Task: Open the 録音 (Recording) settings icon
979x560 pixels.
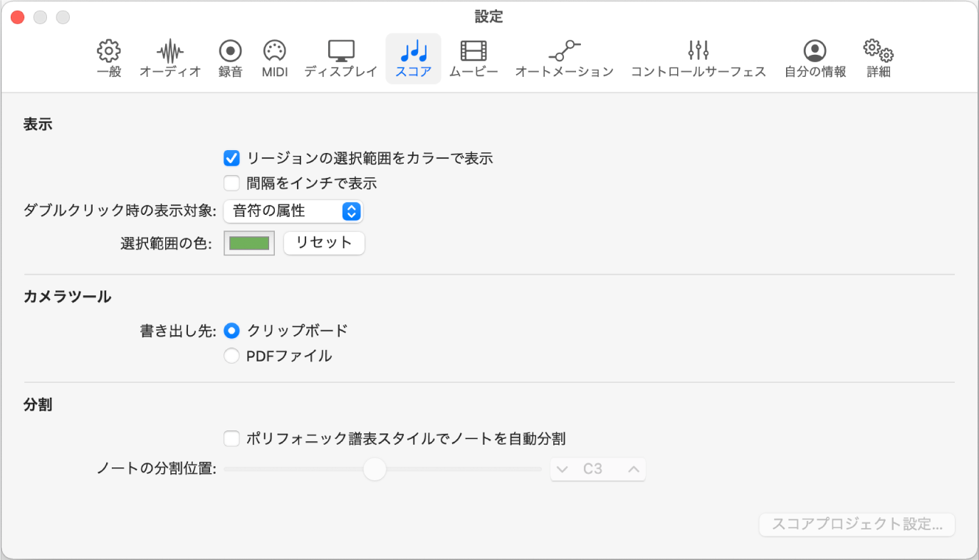Action: 229,57
